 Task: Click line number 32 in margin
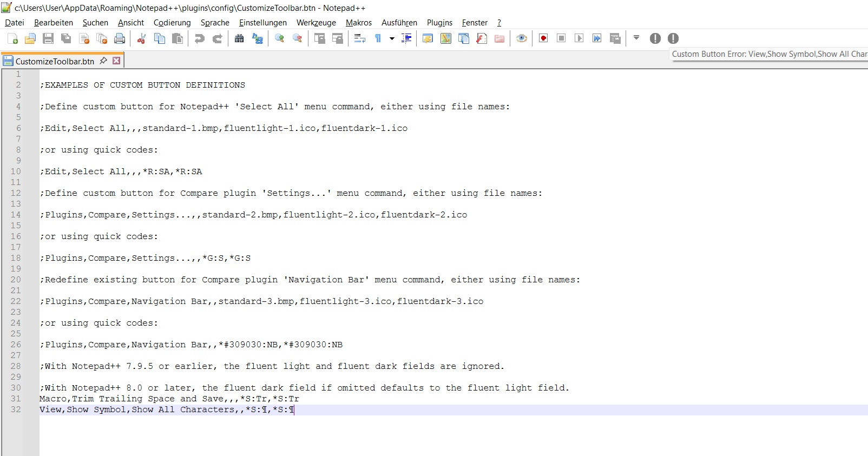click(16, 409)
